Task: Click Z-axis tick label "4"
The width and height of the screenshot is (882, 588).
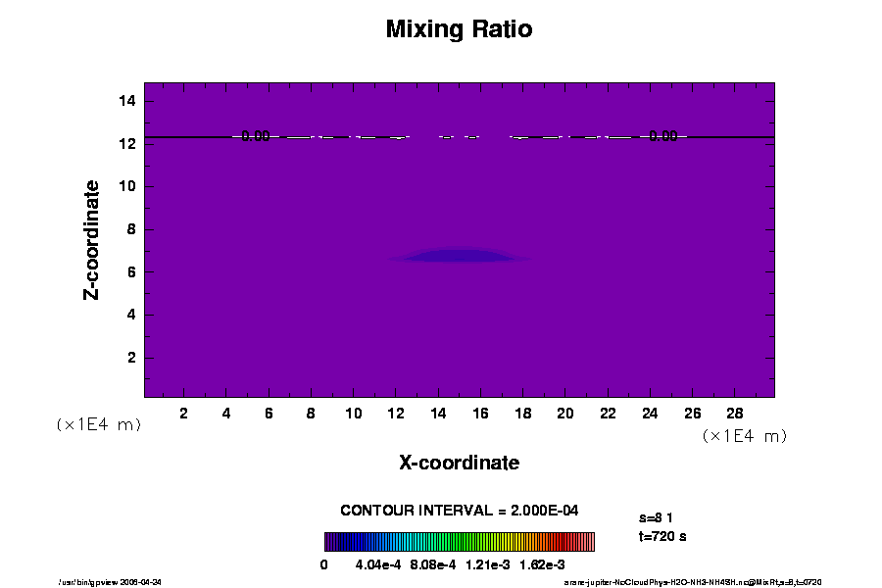Action: [x=131, y=315]
